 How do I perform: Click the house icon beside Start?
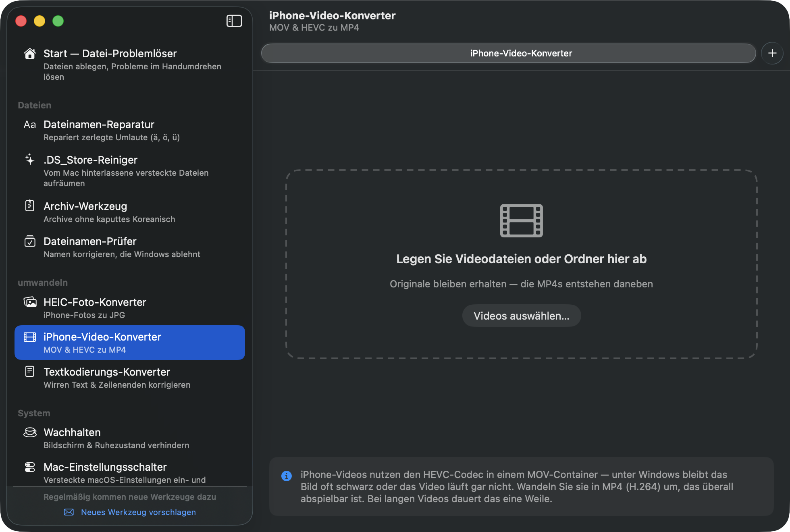click(x=30, y=54)
